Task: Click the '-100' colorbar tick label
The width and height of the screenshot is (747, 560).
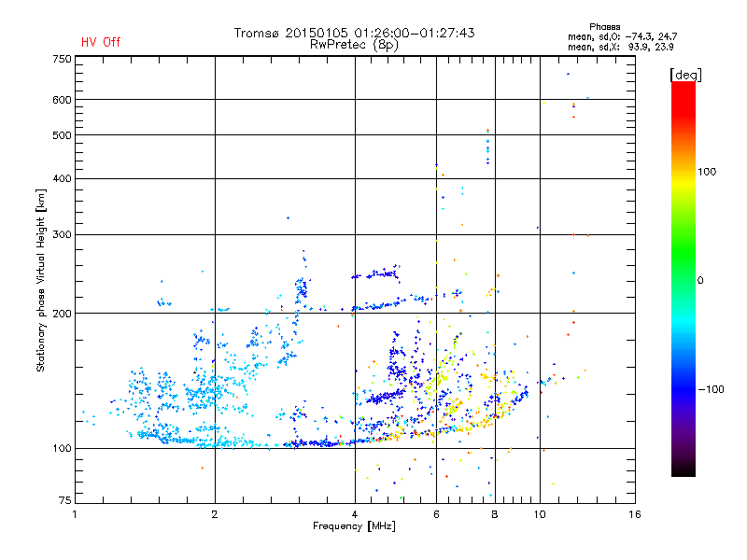Action: [x=711, y=389]
